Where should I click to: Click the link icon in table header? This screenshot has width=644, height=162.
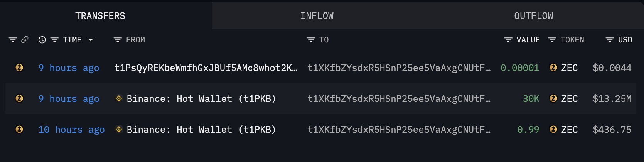pyautogui.click(x=25, y=40)
